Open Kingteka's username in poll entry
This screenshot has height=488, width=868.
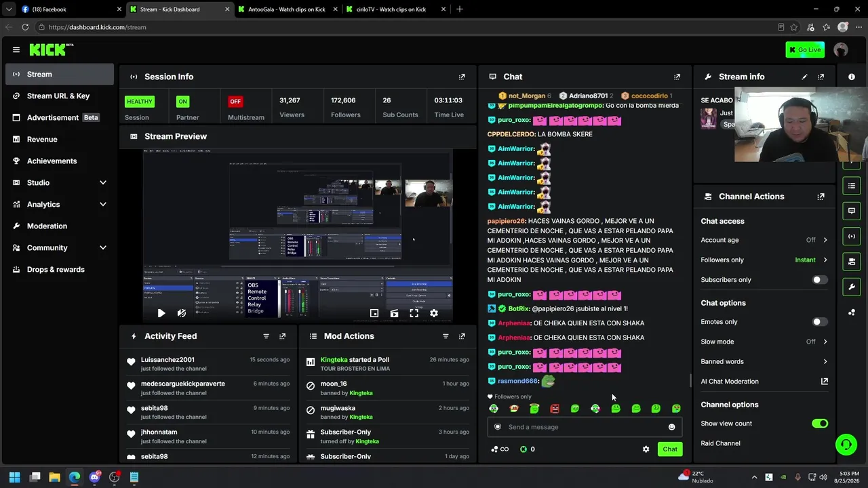coord(334,360)
